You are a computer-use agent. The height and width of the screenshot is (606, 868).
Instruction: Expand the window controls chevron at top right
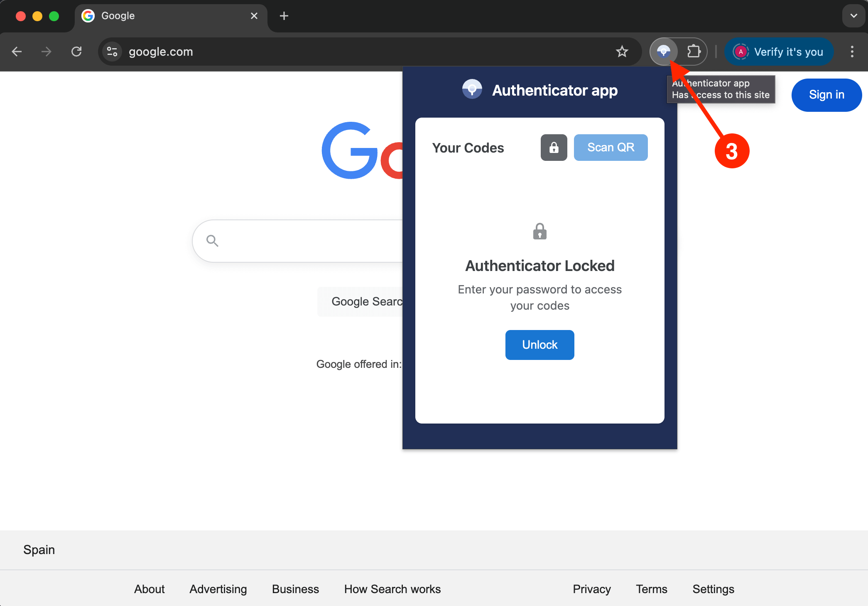[853, 16]
